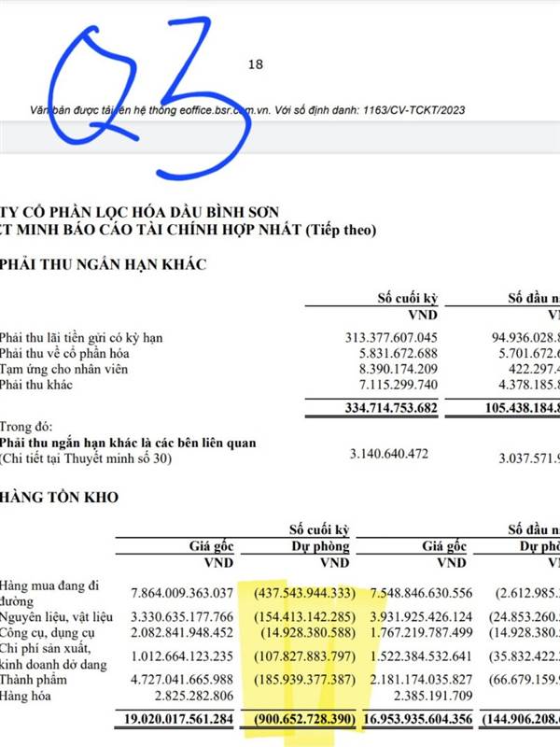Click the provision value (154.413.142.285)
This screenshot has height=747, width=560.
(x=305, y=617)
